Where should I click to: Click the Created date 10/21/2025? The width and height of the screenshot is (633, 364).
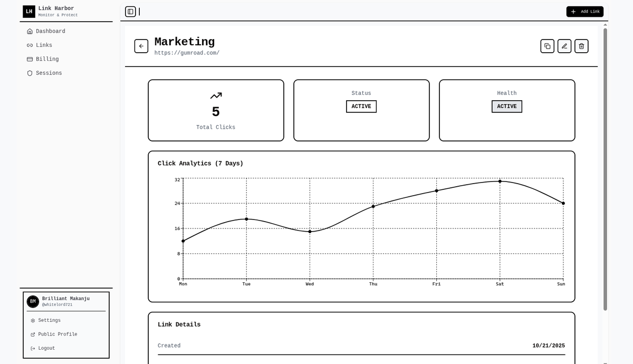pos(549,346)
